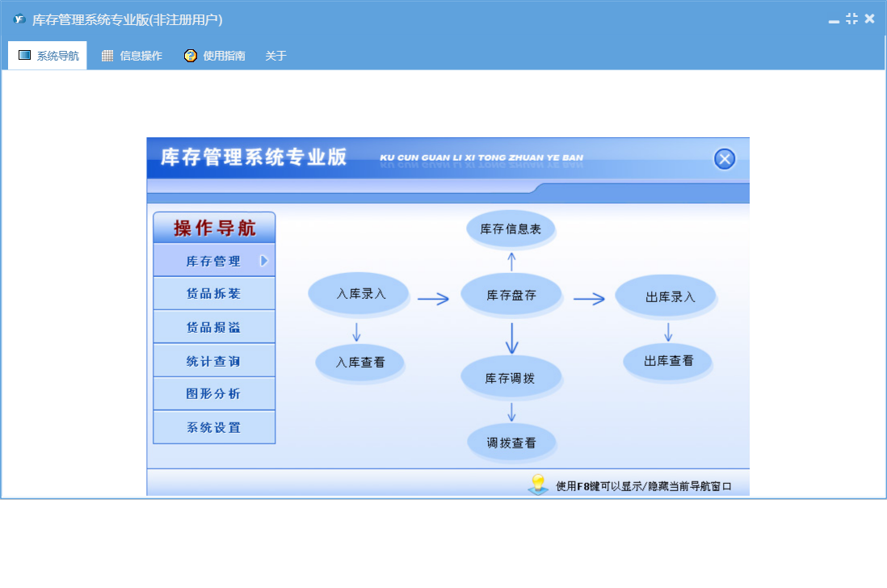Image resolution: width=887 pixels, height=588 pixels.
Task: Click the F8 hint text 使用F8键可以显示/隐藏当前导航窗口
Action: click(x=643, y=485)
